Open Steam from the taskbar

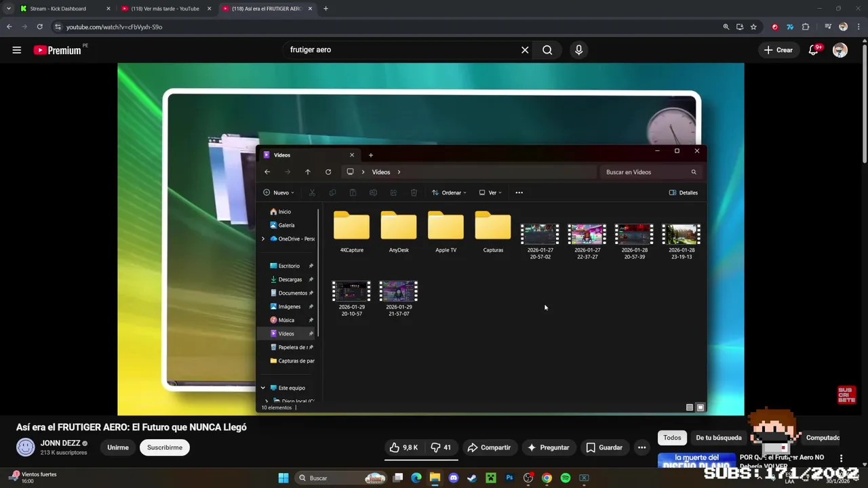tap(472, 478)
